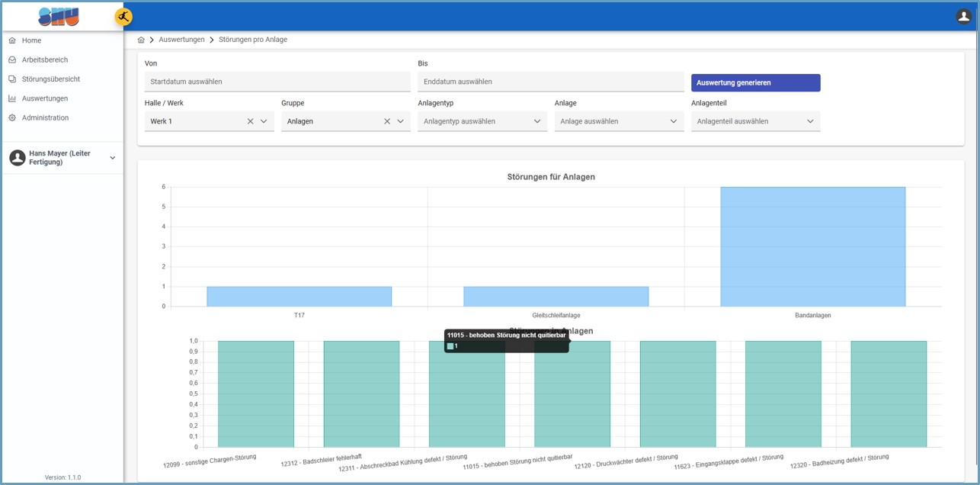Open Arbeitsbereich in the sidebar
This screenshot has width=980, height=485.
click(x=44, y=59)
